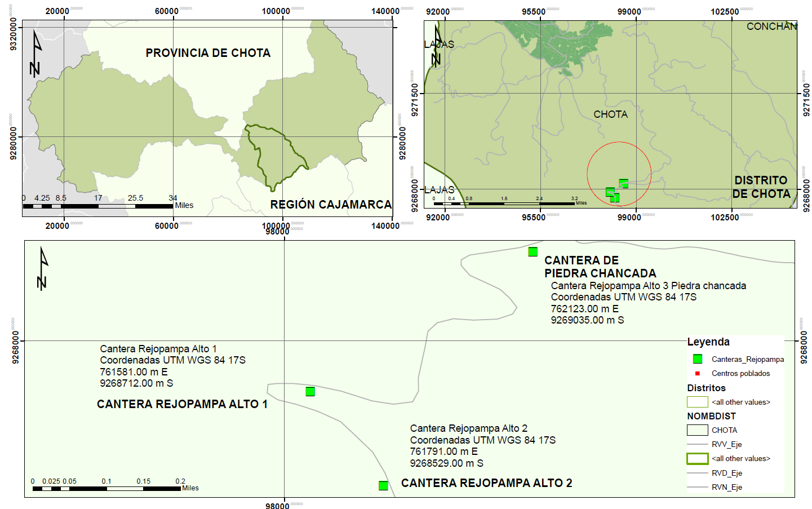The image size is (812, 509).
Task: Click the Centros poblados red legend symbol
Action: click(x=697, y=373)
